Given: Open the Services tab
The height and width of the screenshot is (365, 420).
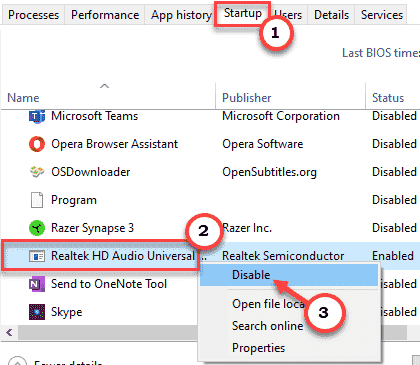Looking at the screenshot, I should 382,15.
